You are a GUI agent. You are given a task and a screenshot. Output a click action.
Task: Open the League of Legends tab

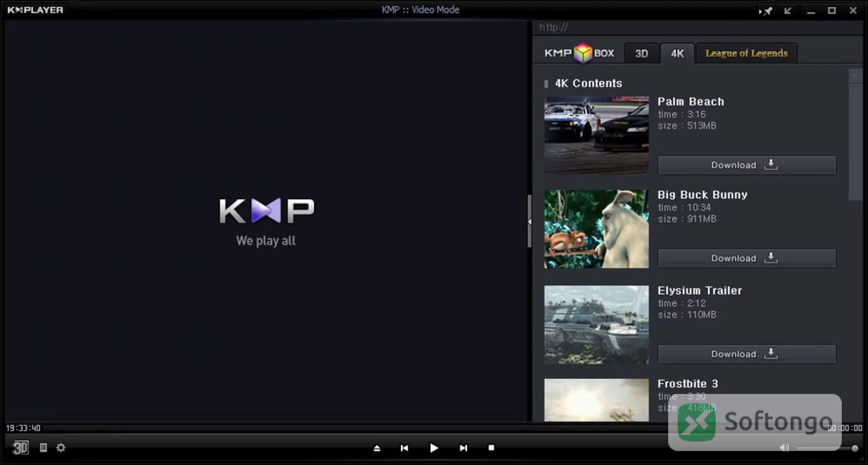[x=746, y=53]
